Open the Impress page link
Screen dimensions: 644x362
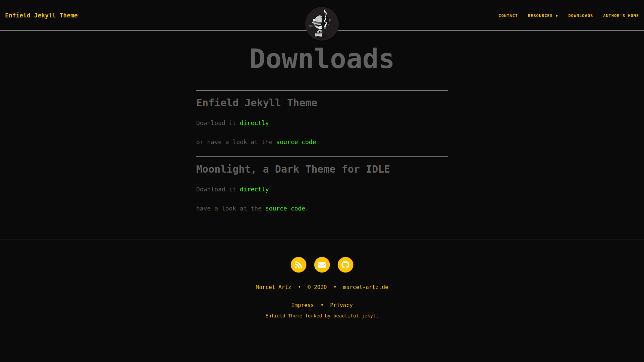click(x=302, y=305)
